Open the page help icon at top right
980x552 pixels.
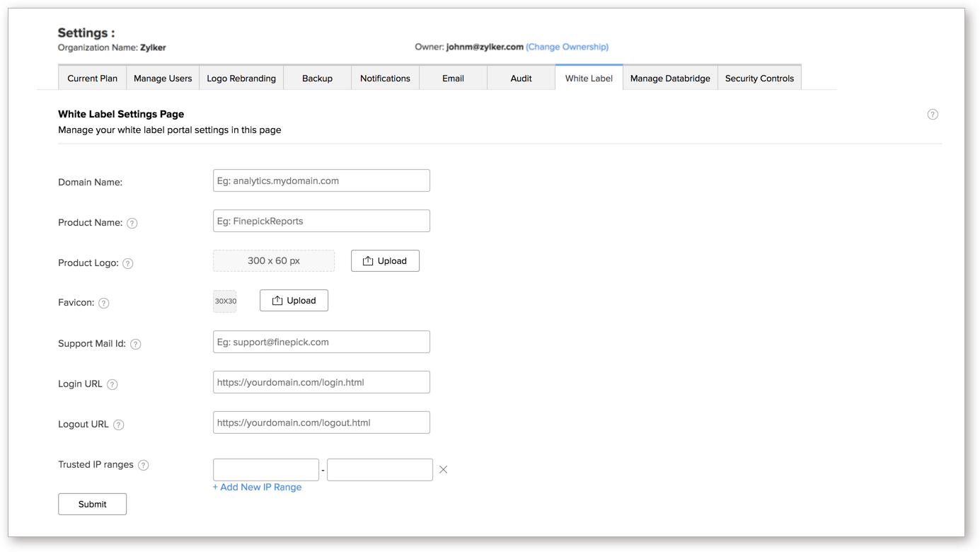(933, 114)
